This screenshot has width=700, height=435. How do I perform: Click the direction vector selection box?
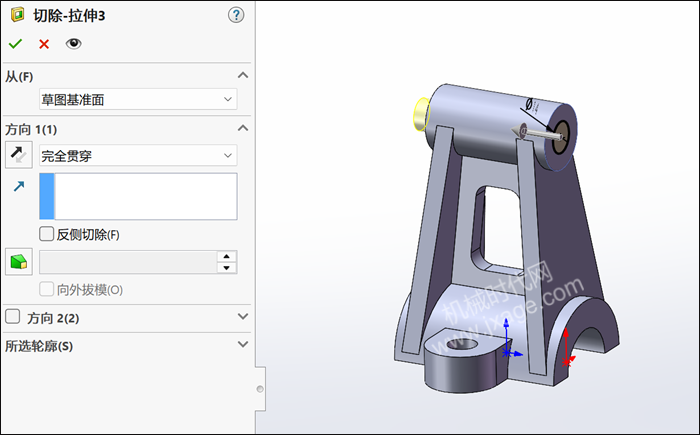click(145, 196)
